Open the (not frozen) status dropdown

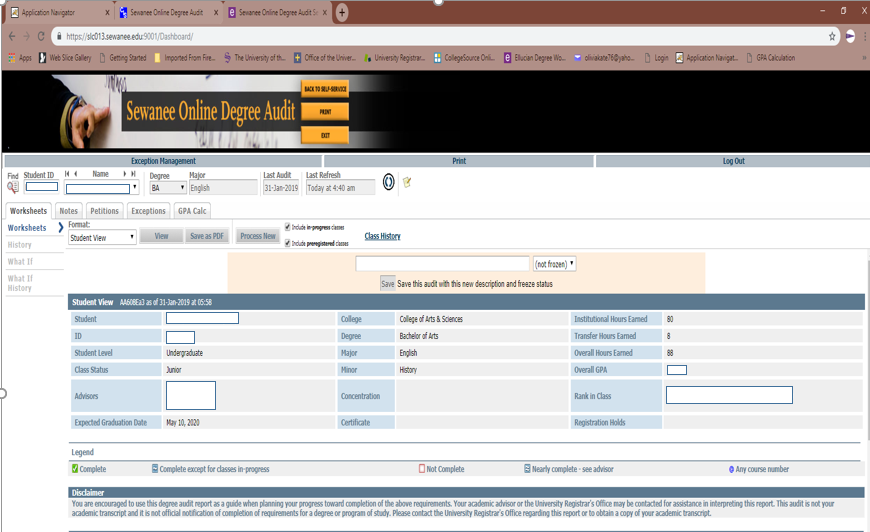[555, 264]
